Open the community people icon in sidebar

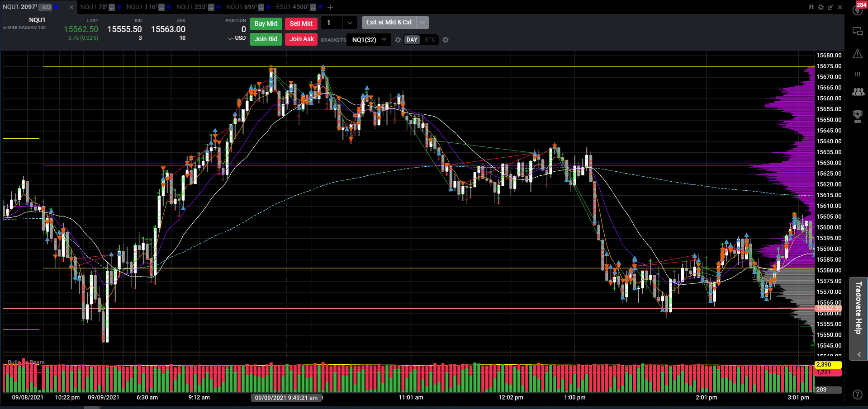[858, 92]
